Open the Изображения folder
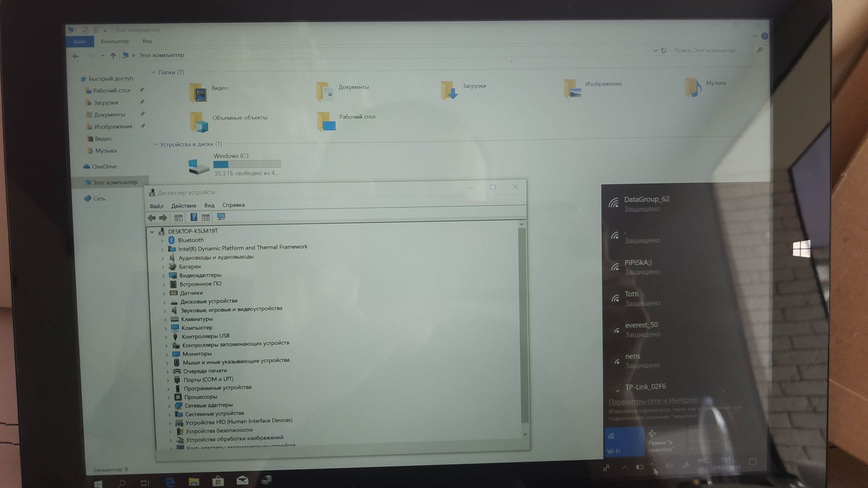The image size is (868, 488). coord(592,88)
